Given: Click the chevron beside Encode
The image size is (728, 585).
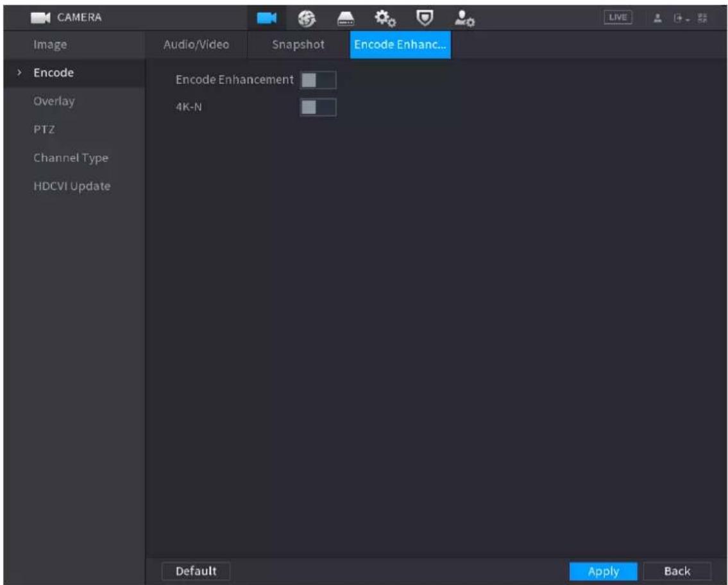Looking at the screenshot, I should click(19, 73).
